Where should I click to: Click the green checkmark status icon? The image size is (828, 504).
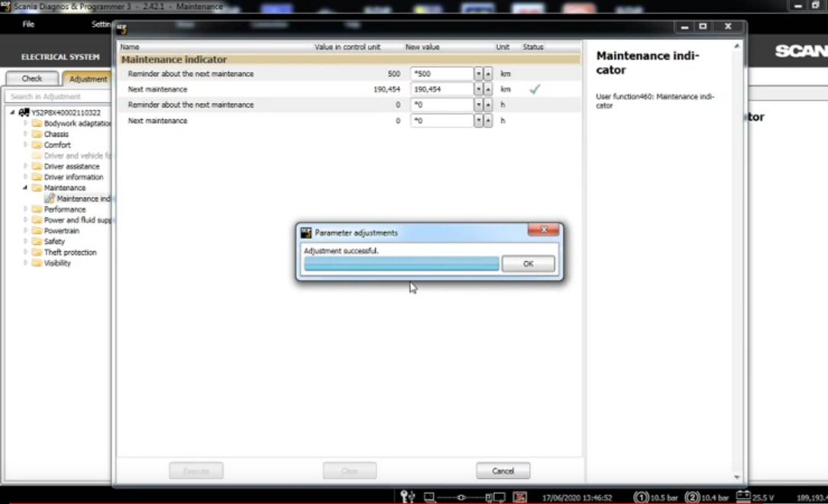[x=535, y=89]
